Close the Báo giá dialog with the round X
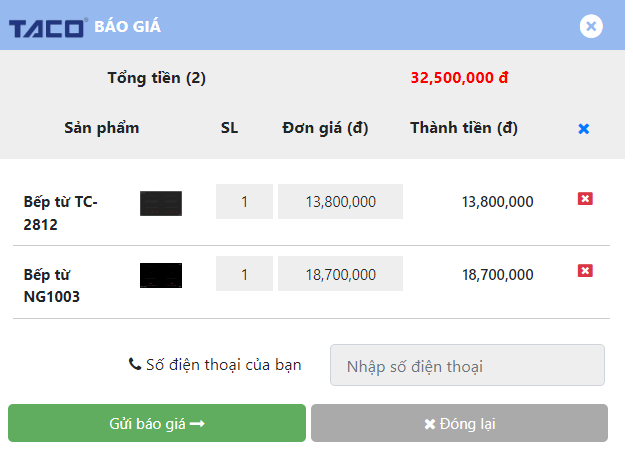 point(591,27)
